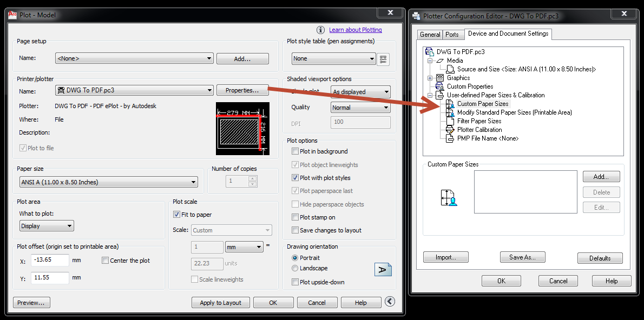Click OK in the Plot dialog

coord(273,303)
